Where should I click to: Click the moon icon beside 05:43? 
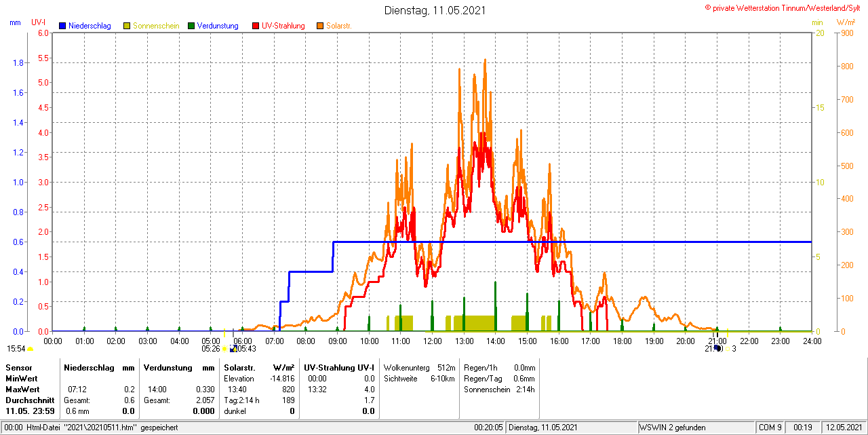[233, 348]
